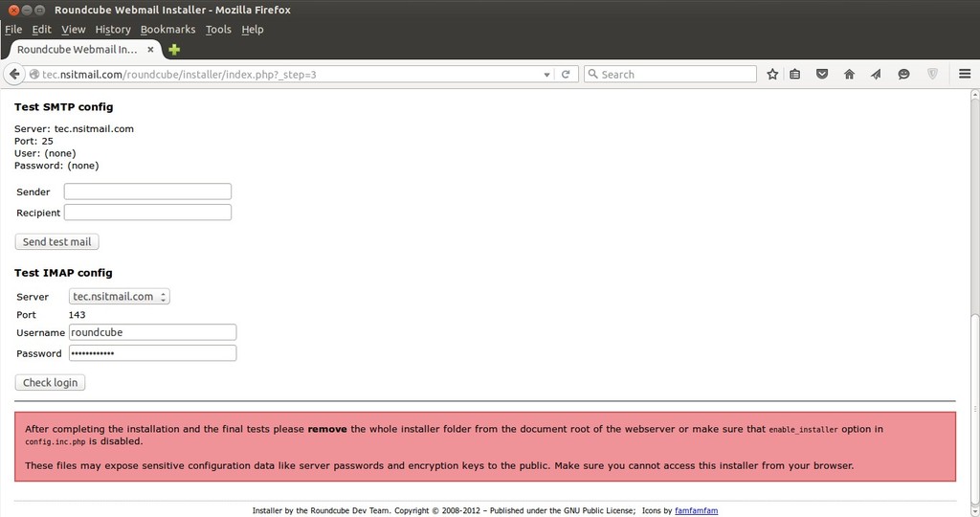Open the IMAP Server tec.nsitmail.com dropdown
The width and height of the screenshot is (980, 517).
click(120, 297)
